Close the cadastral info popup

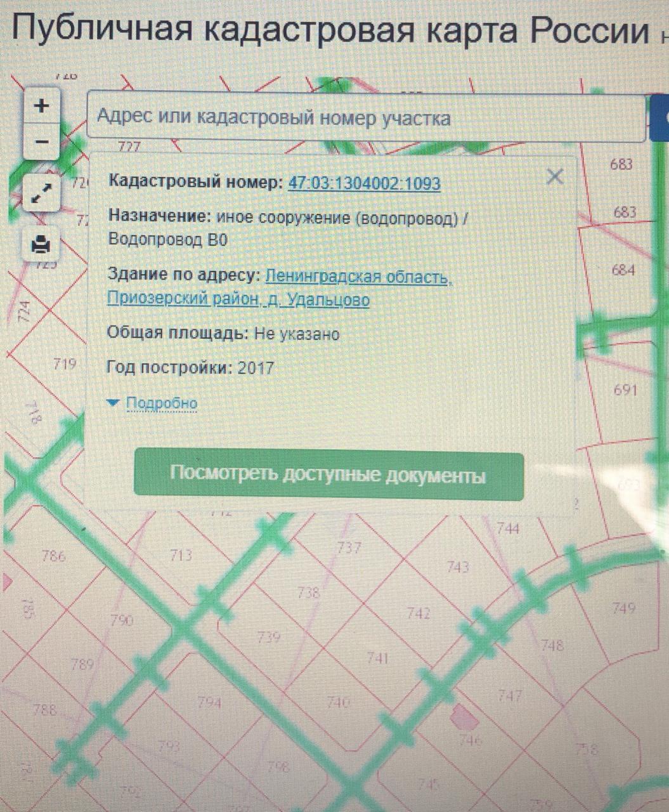coord(555,176)
